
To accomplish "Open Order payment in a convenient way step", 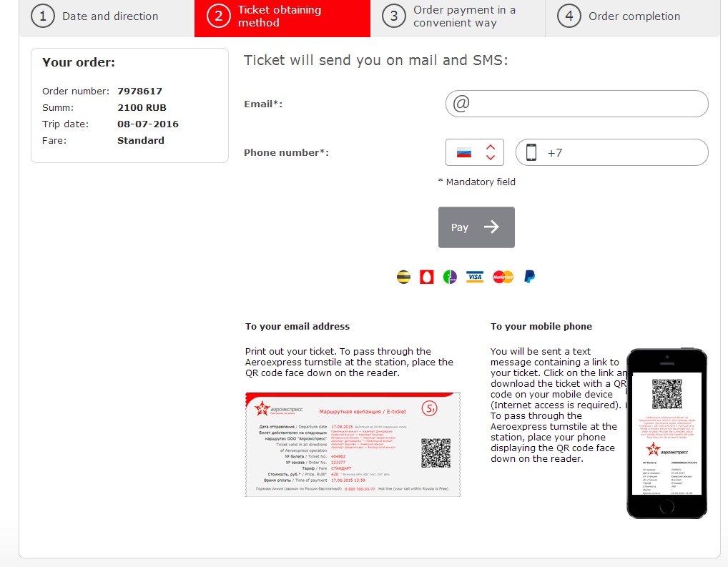I will (458, 16).
